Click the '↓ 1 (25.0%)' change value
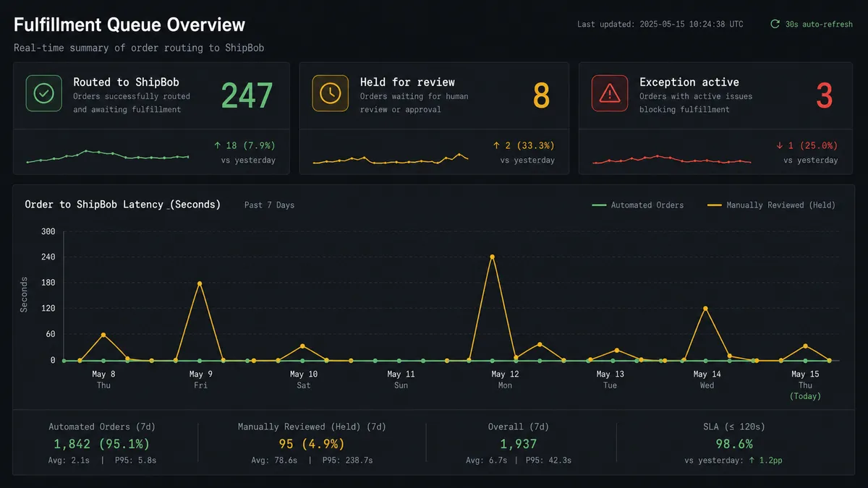The width and height of the screenshot is (868, 488). pos(807,146)
